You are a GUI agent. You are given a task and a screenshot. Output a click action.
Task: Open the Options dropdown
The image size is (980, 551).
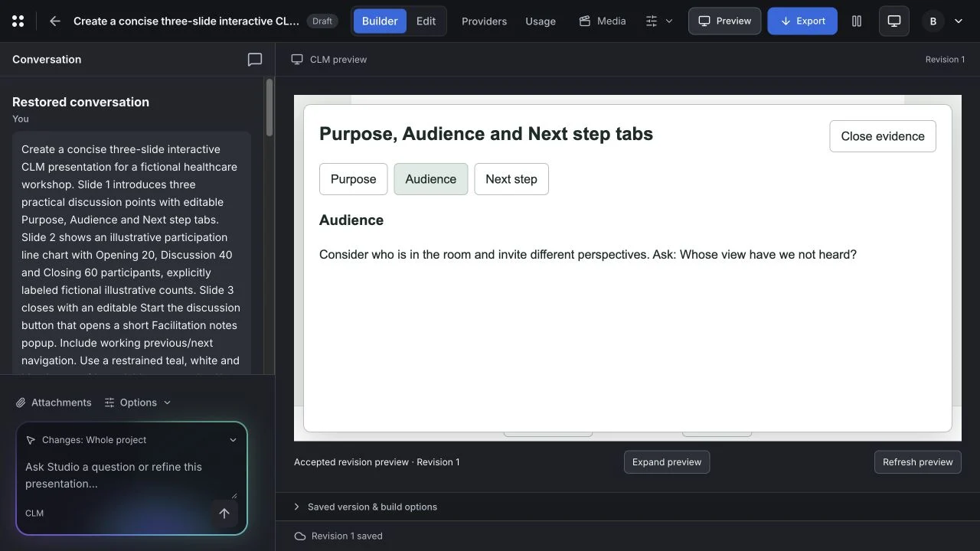pos(138,403)
